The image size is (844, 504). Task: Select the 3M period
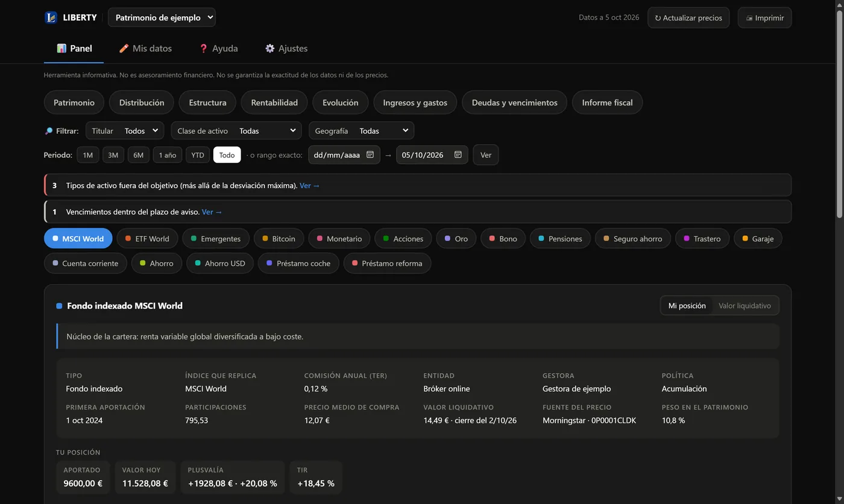coord(113,155)
